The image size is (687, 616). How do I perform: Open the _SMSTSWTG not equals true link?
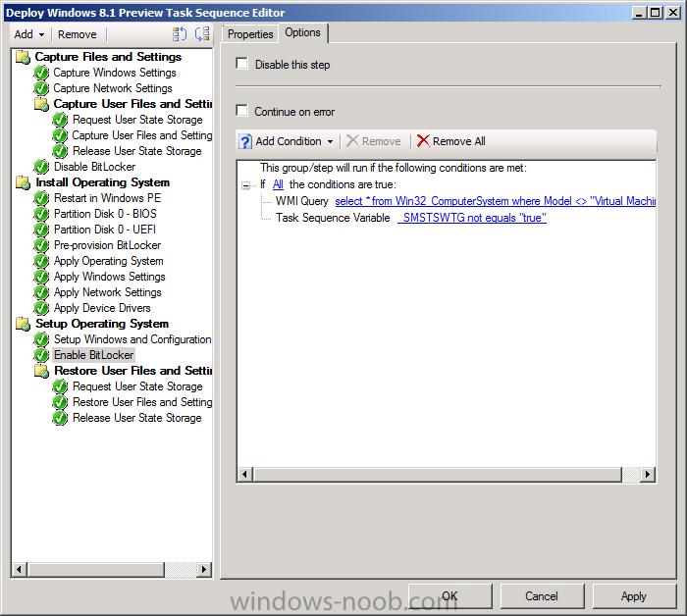pyautogui.click(x=472, y=218)
